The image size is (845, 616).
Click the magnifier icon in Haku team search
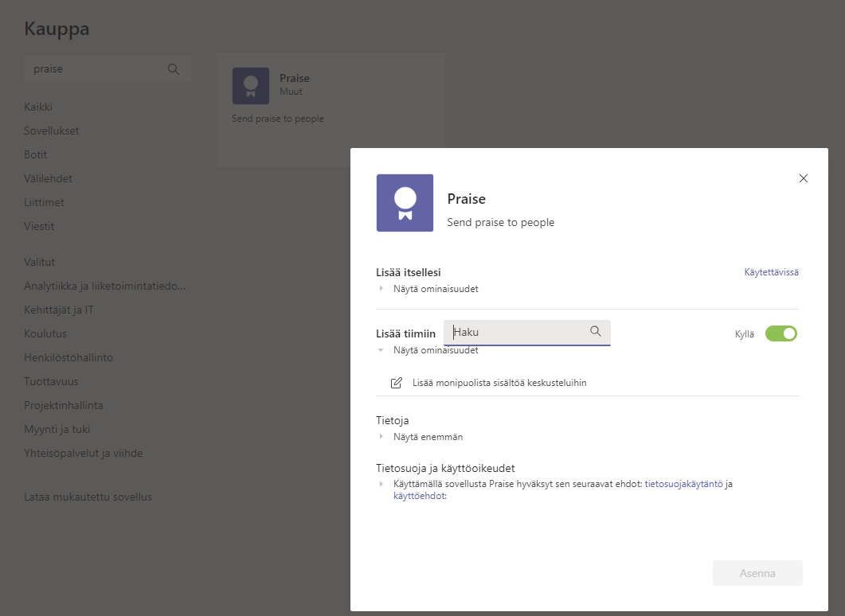tap(595, 332)
